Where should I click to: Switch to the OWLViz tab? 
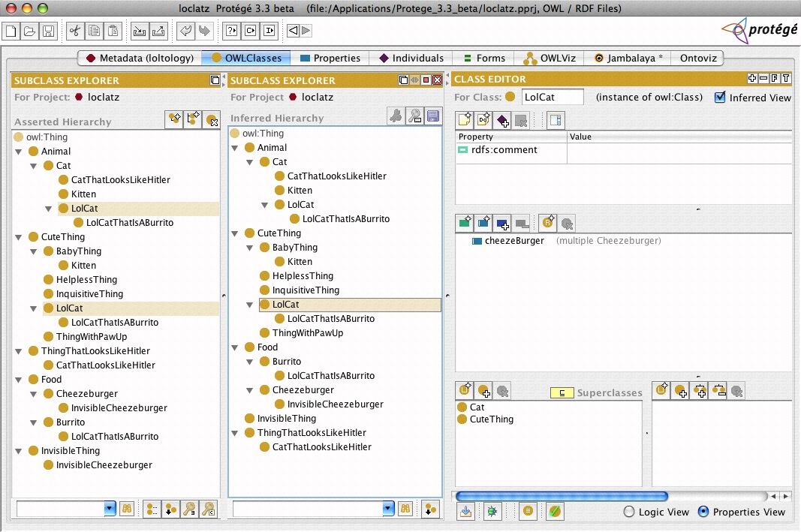pos(550,59)
